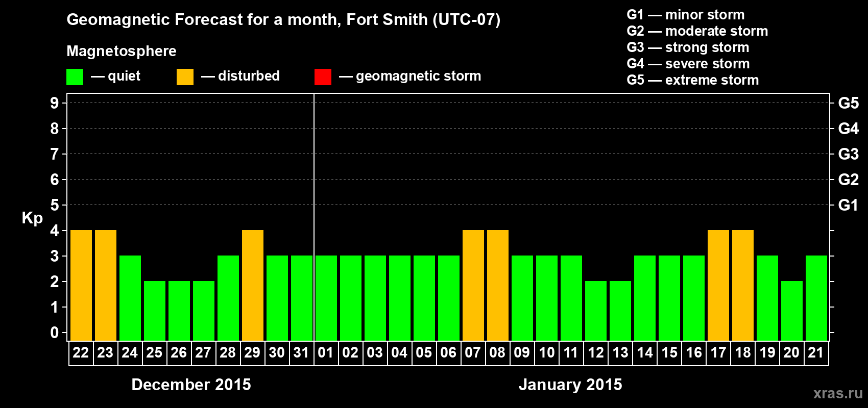
Task: Click date label 28
Action: click(x=228, y=352)
